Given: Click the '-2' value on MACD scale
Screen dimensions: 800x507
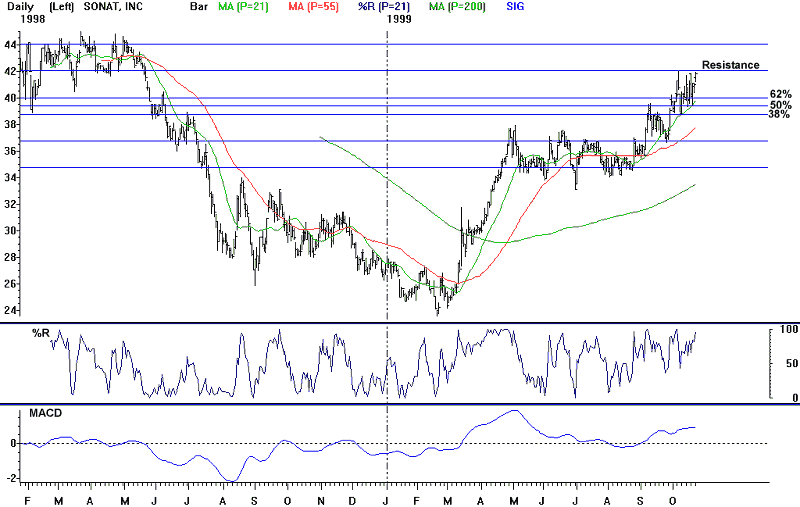Looking at the screenshot, I should click(x=10, y=478).
